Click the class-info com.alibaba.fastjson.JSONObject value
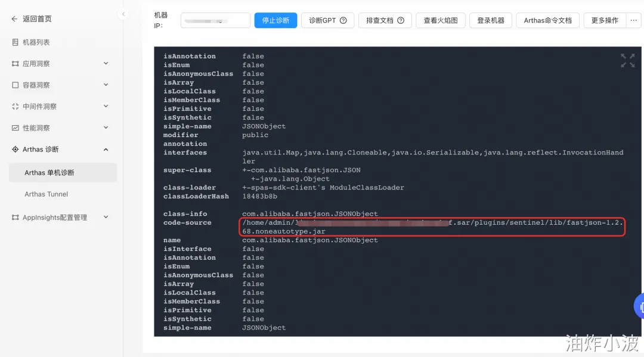The height and width of the screenshot is (357, 644). pos(309,214)
